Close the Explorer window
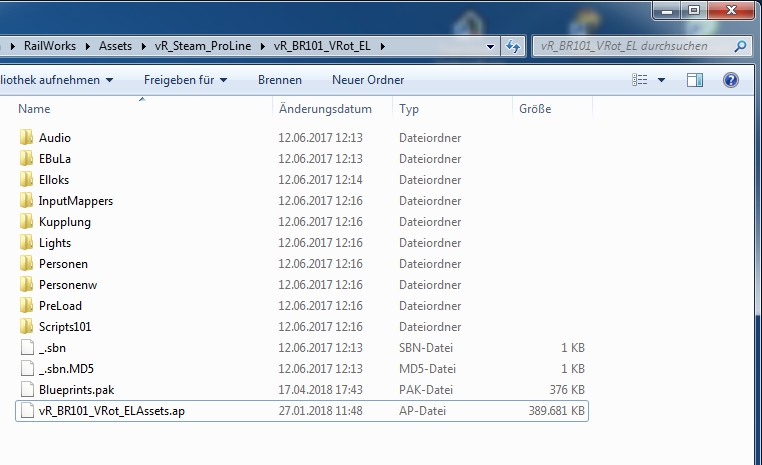 (x=731, y=10)
